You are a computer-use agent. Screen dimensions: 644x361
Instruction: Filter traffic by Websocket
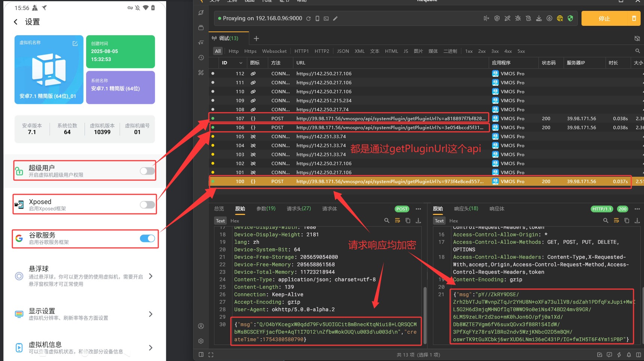[x=274, y=51]
